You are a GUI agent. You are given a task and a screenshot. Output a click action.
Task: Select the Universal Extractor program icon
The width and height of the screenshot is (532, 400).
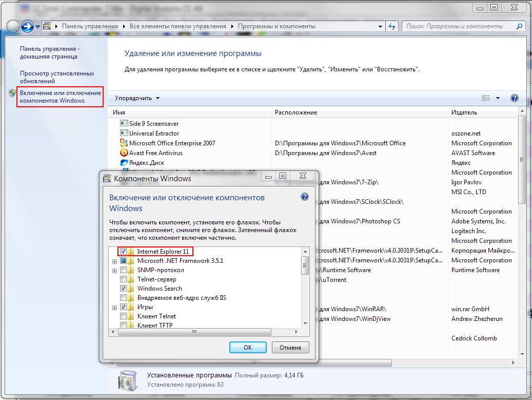124,133
